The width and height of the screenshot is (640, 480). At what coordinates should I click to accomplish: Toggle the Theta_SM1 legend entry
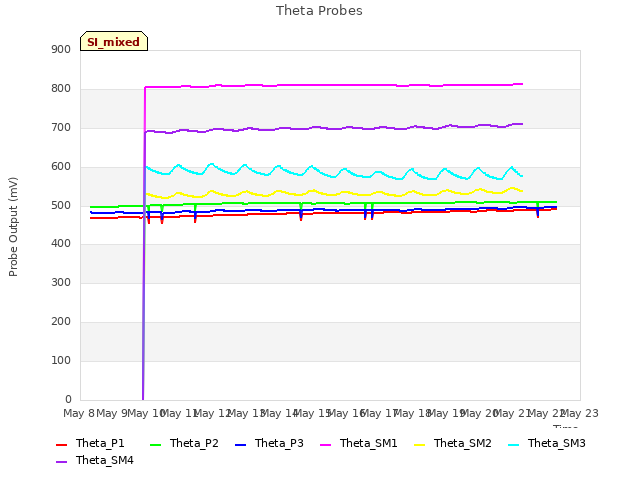click(x=358, y=443)
